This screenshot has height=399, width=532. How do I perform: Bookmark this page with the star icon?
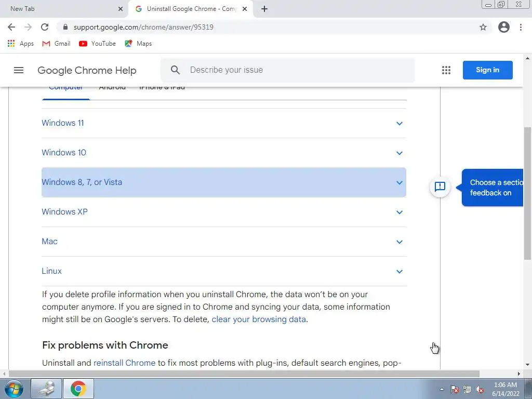pyautogui.click(x=483, y=27)
